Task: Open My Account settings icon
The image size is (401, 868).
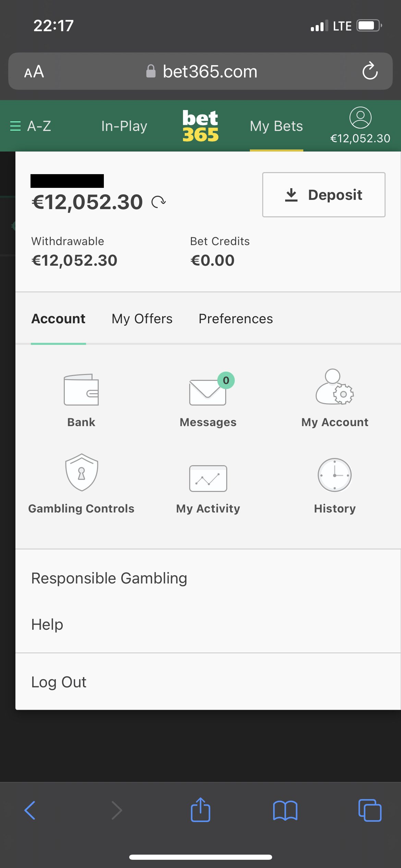Action: tap(335, 387)
